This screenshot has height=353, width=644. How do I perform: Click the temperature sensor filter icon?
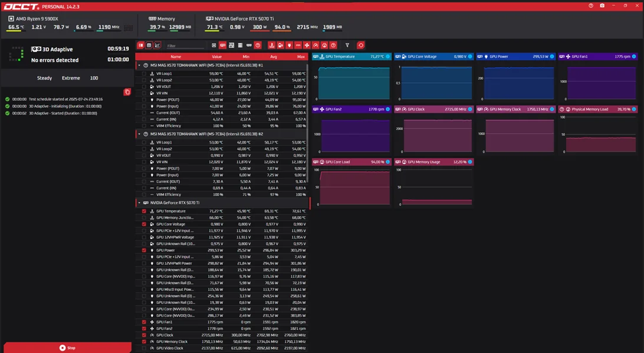271,45
